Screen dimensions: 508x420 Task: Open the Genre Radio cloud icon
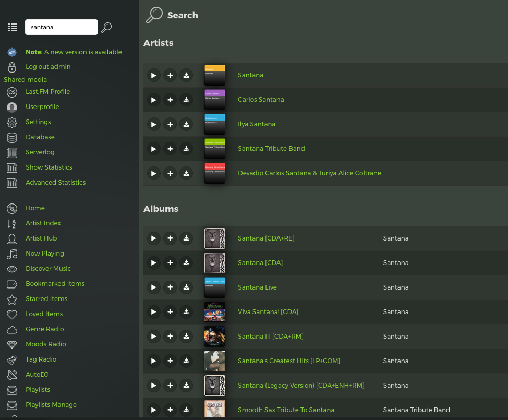(12, 329)
